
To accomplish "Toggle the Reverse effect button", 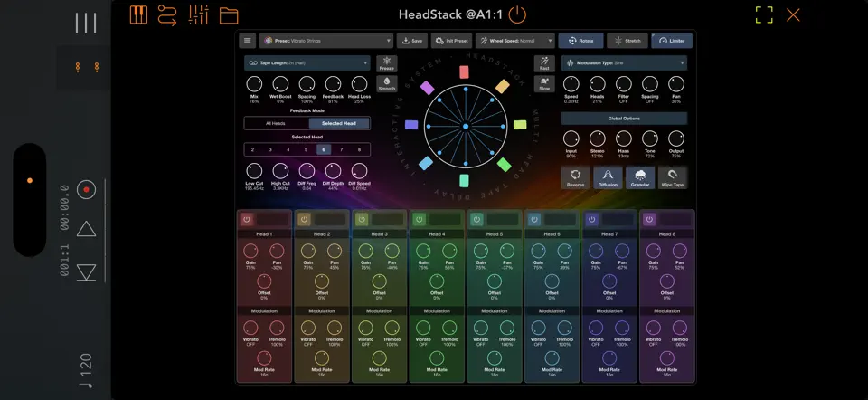I will pyautogui.click(x=575, y=178).
